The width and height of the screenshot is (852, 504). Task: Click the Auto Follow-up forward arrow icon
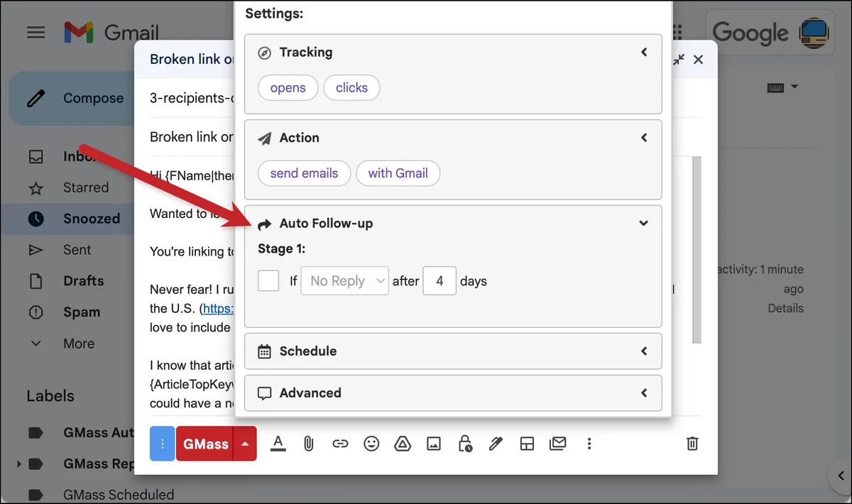click(264, 224)
